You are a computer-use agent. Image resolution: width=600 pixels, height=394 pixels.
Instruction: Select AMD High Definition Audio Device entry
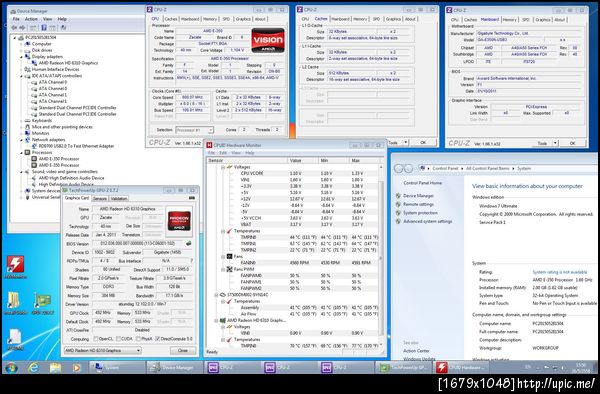click(71, 178)
